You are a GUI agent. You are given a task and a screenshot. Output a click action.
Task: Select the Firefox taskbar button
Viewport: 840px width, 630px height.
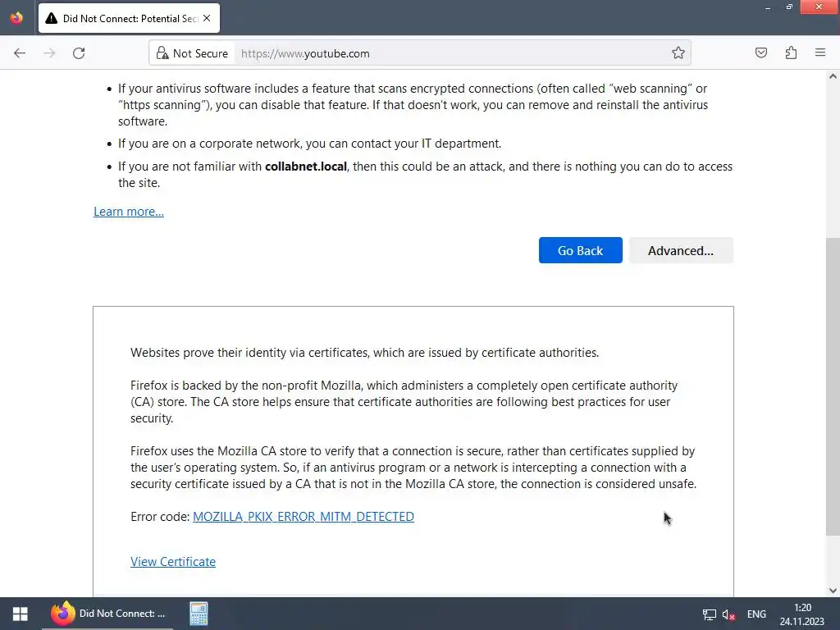107,614
